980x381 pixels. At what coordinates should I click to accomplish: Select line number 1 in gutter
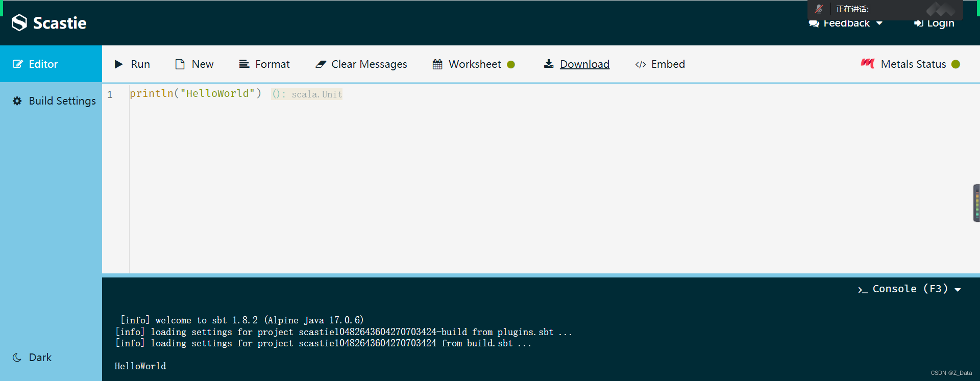[x=110, y=94]
